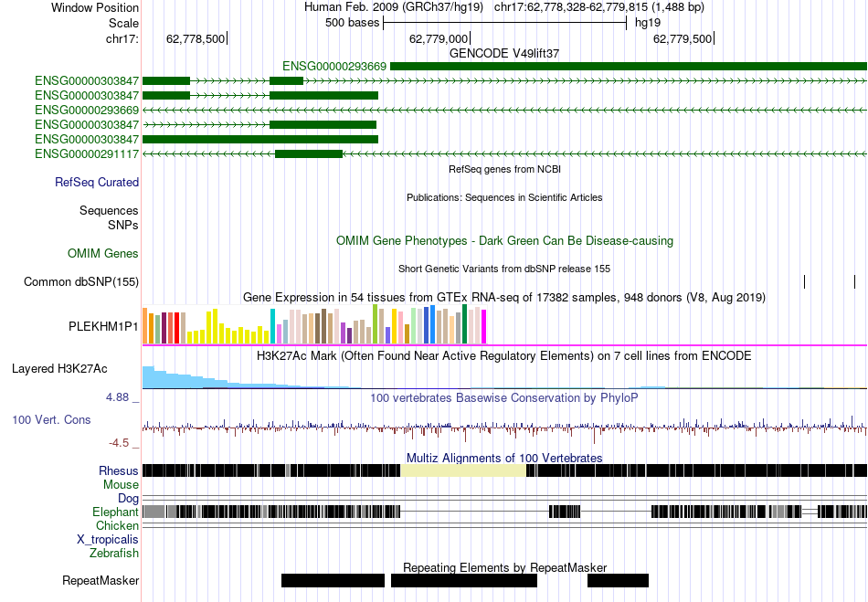Click the H3K27Ac Mark track title
This screenshot has width=868, height=602.
pos(504,355)
